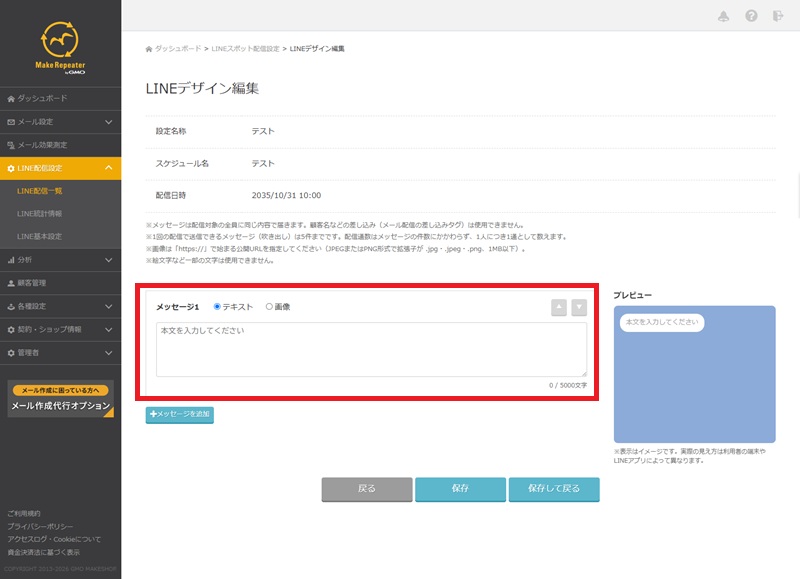Click the メール作成代行オプション banner

pos(60,399)
